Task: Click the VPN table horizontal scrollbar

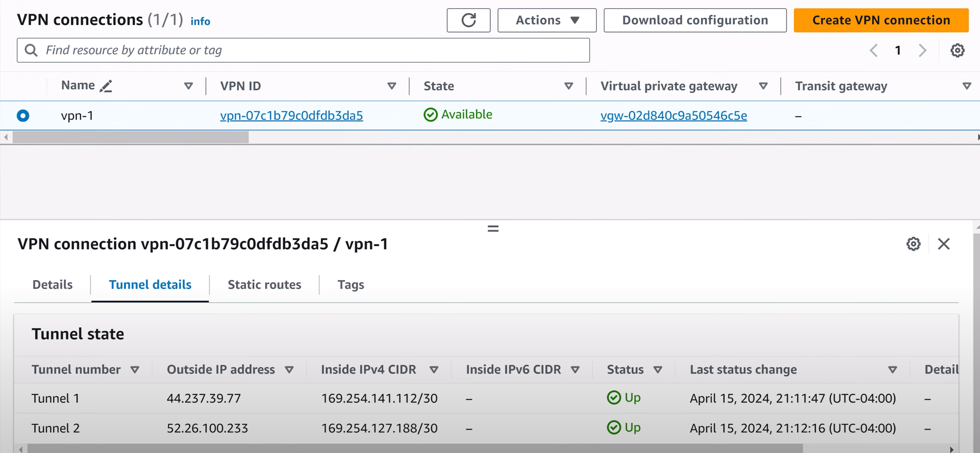Action: (130, 137)
